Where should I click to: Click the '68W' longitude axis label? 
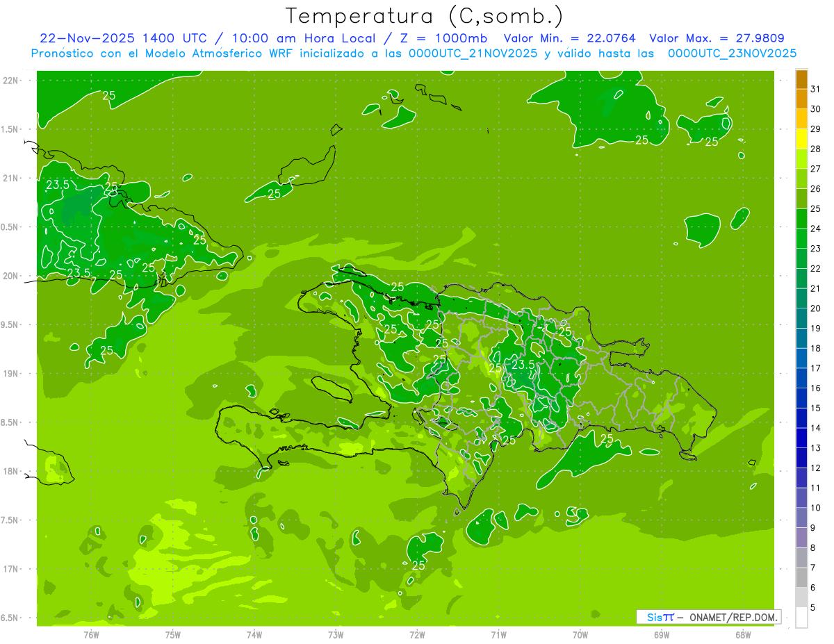click(743, 635)
